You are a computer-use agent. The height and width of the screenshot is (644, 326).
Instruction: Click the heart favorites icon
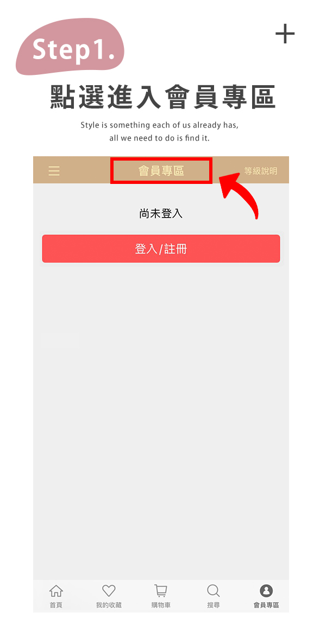point(109,591)
